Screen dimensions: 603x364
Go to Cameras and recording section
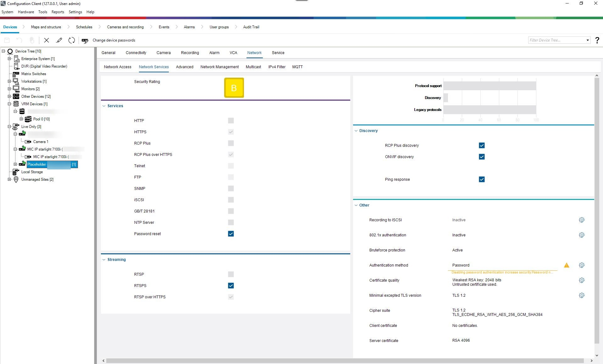coord(125,27)
